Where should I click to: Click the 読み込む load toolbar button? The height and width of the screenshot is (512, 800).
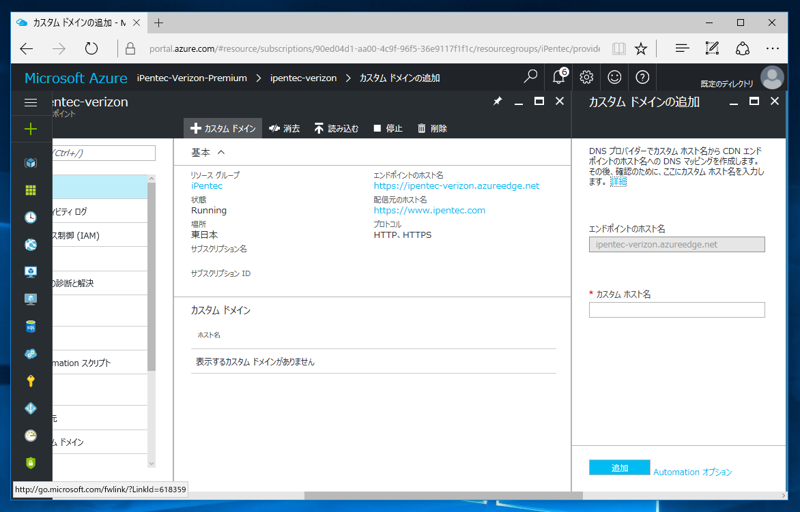click(x=336, y=129)
